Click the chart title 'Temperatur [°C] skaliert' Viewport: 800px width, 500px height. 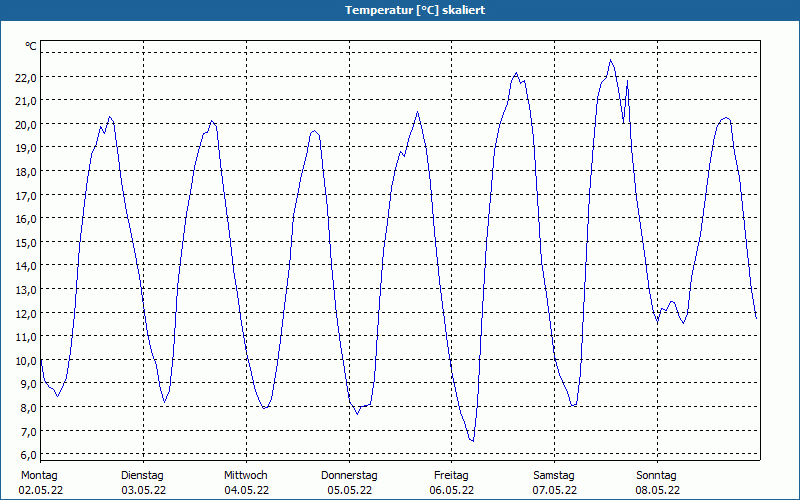tap(400, 10)
